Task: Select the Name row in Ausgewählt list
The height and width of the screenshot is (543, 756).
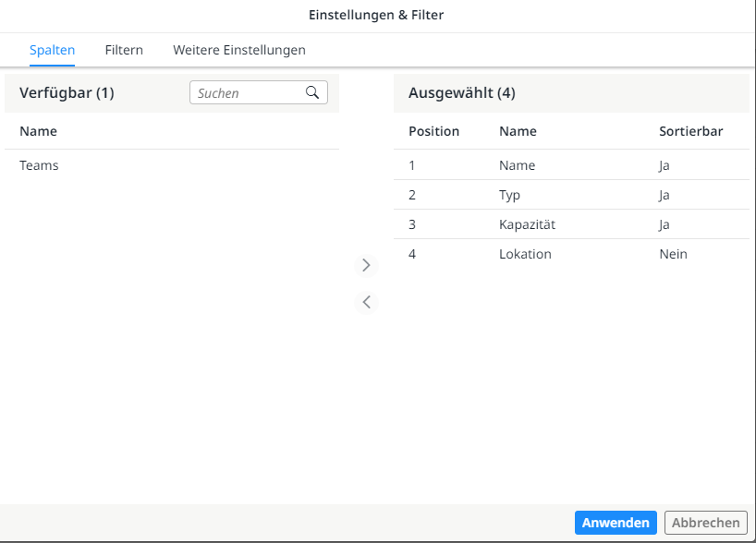Action: (517, 165)
